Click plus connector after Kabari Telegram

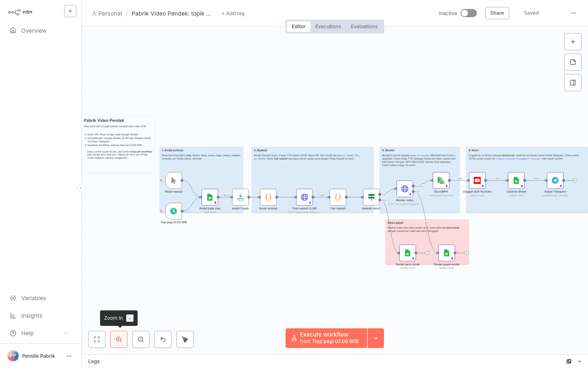pos(575,180)
